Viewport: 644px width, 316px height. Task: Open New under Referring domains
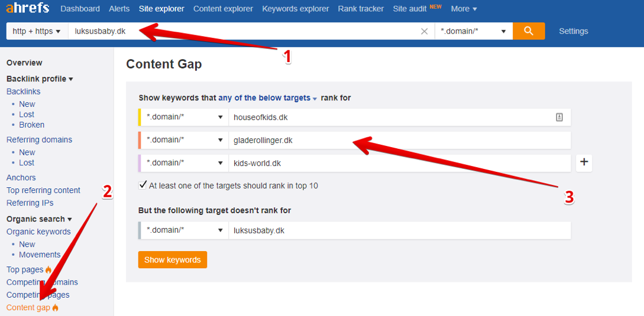point(27,152)
